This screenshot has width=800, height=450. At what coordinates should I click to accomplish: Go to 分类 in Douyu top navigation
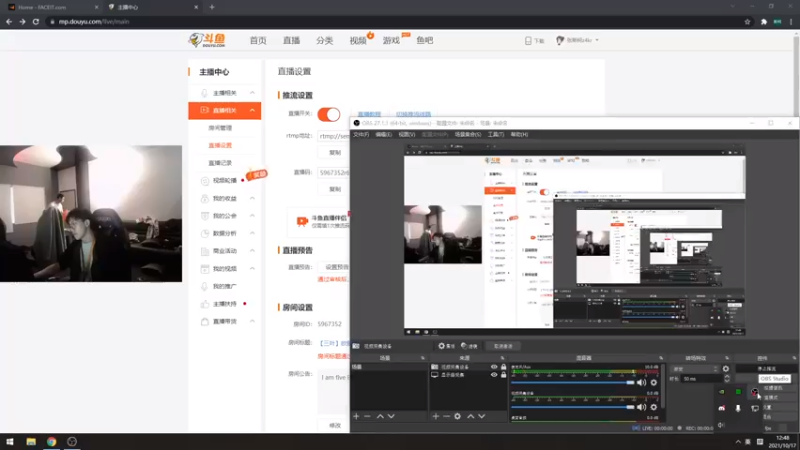click(x=324, y=40)
